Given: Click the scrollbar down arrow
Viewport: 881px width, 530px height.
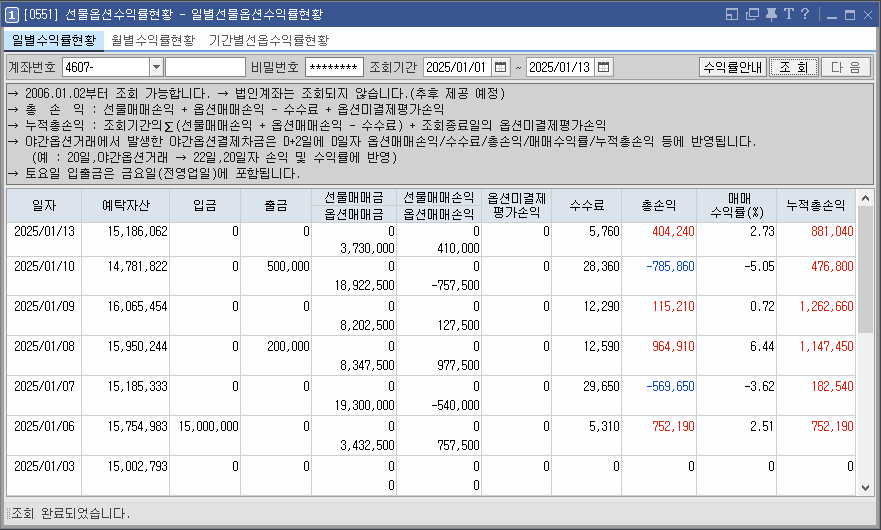Looking at the screenshot, I should pyautogui.click(x=865, y=487).
